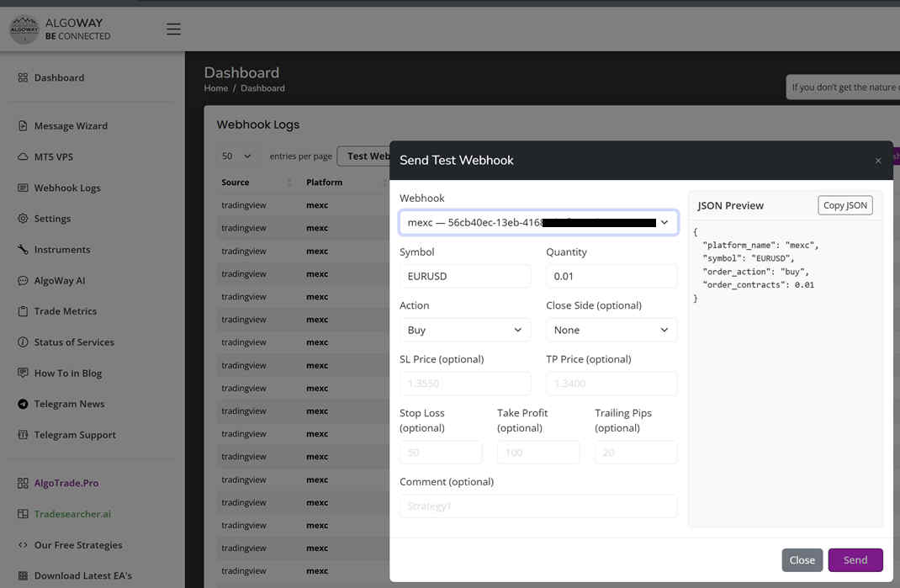Click inside the Comment optional field
This screenshot has width=900, height=588.
coord(537,506)
